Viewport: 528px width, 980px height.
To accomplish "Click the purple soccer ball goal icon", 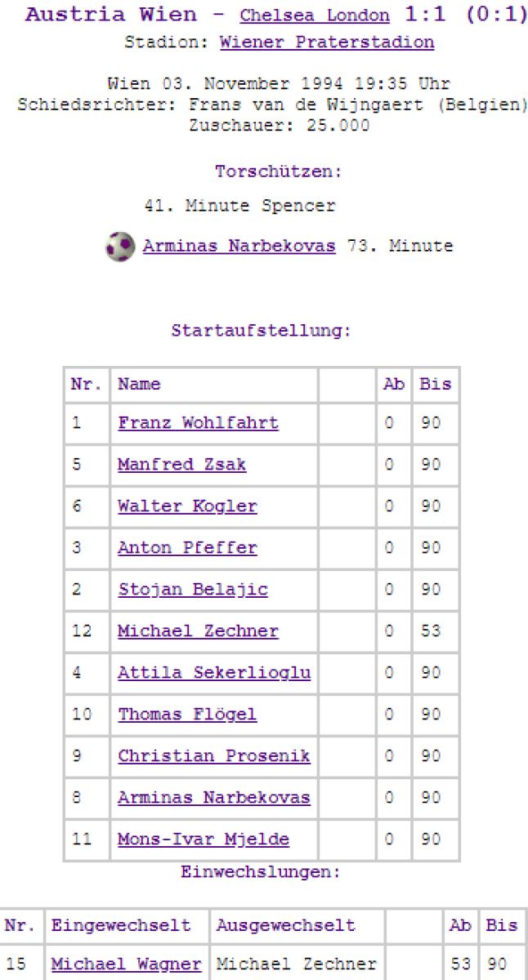I will [x=120, y=246].
